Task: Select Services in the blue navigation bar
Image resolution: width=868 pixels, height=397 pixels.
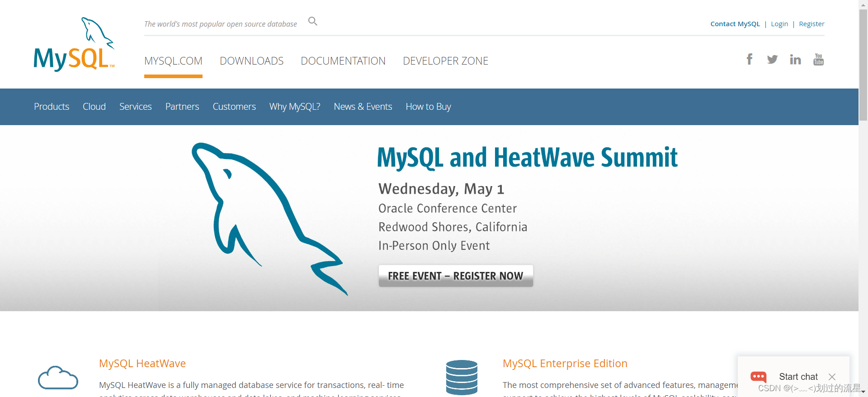Action: tap(136, 107)
